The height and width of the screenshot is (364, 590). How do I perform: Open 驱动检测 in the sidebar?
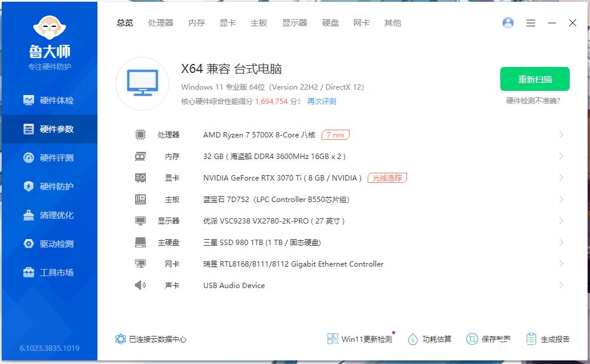(x=49, y=243)
